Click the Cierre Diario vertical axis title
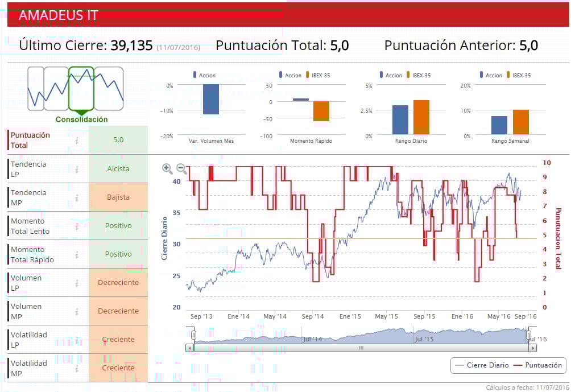This screenshot has width=571, height=392. (x=164, y=238)
